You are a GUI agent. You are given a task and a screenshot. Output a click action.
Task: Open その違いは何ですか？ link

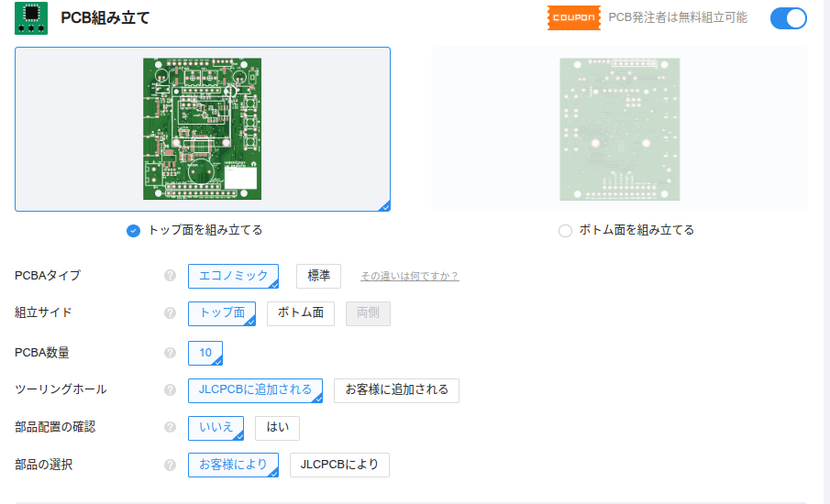point(410,276)
